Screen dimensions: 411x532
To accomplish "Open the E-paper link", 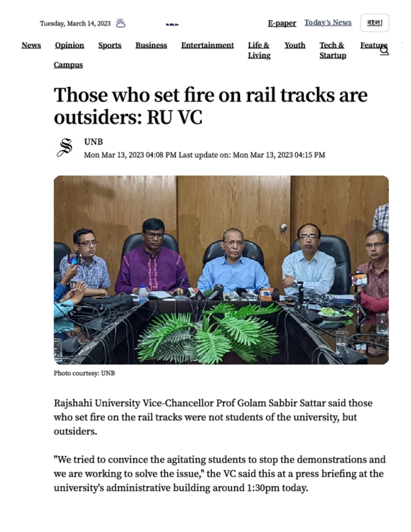I will [282, 23].
